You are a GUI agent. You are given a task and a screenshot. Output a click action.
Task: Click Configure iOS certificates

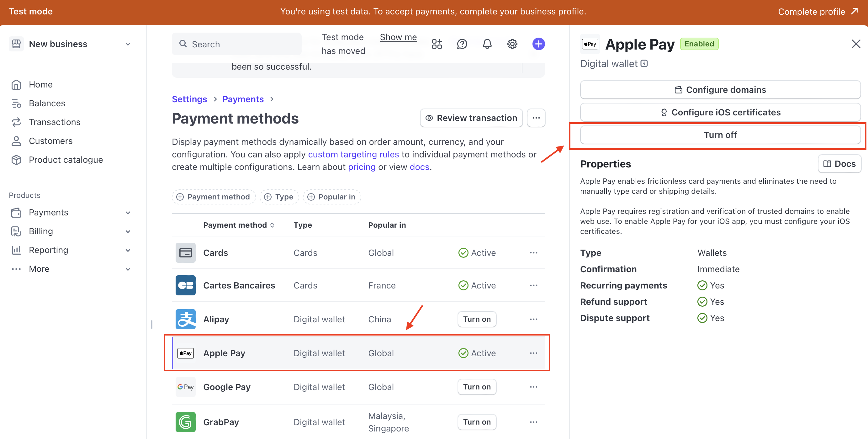coord(720,112)
